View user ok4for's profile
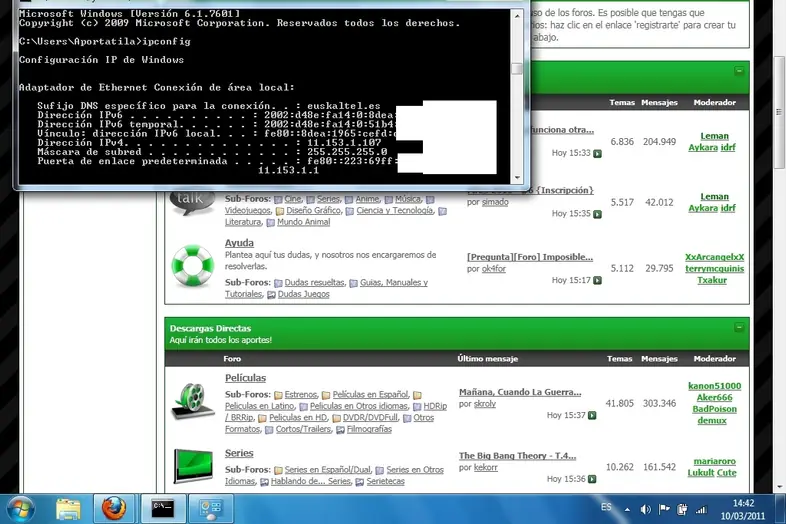This screenshot has height=524, width=786. click(494, 269)
